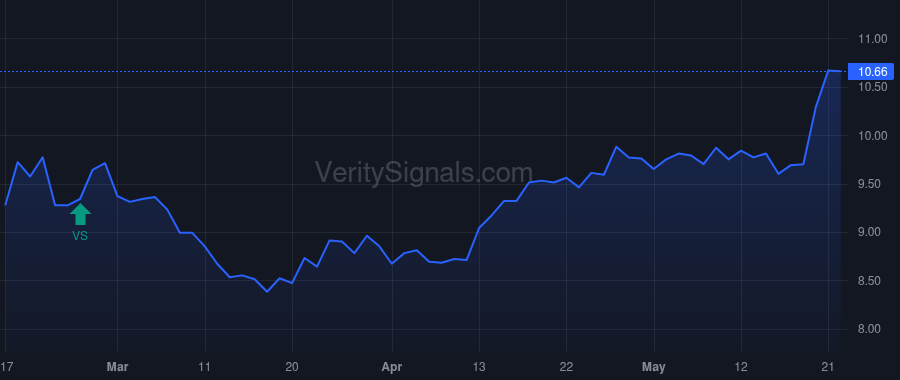Viewport: 900px width, 380px height.
Task: Click the 10.50 price axis label
Action: tap(872, 87)
